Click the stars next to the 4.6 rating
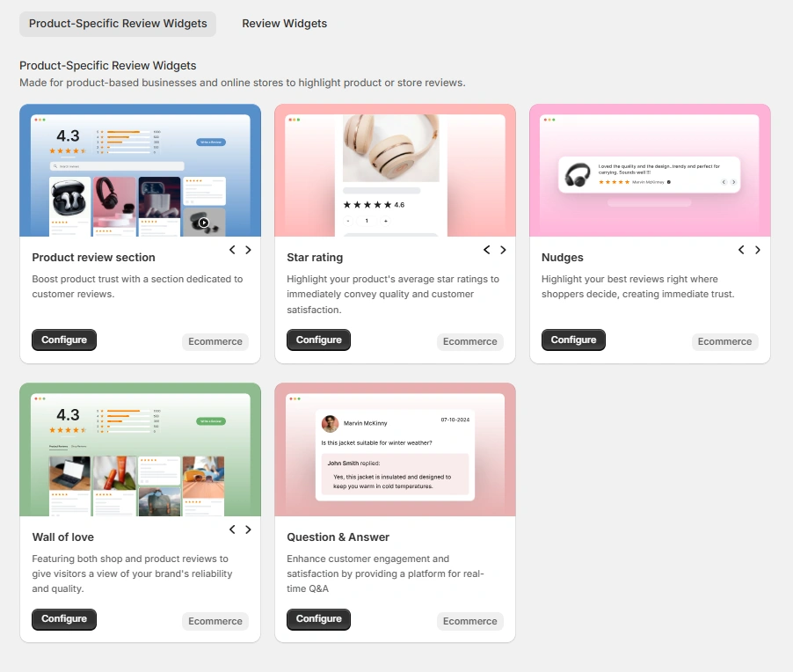Image resolution: width=793 pixels, height=672 pixels. coord(367,204)
